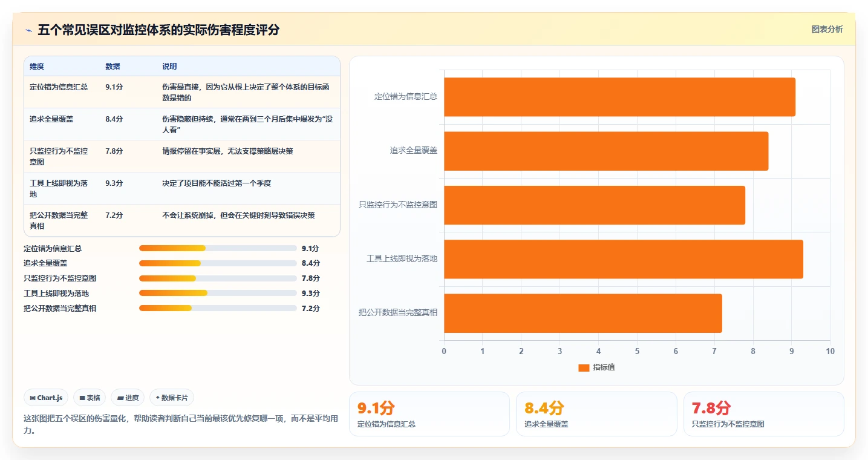
Task: Select the Chart.js tag chip
Action: tap(47, 398)
